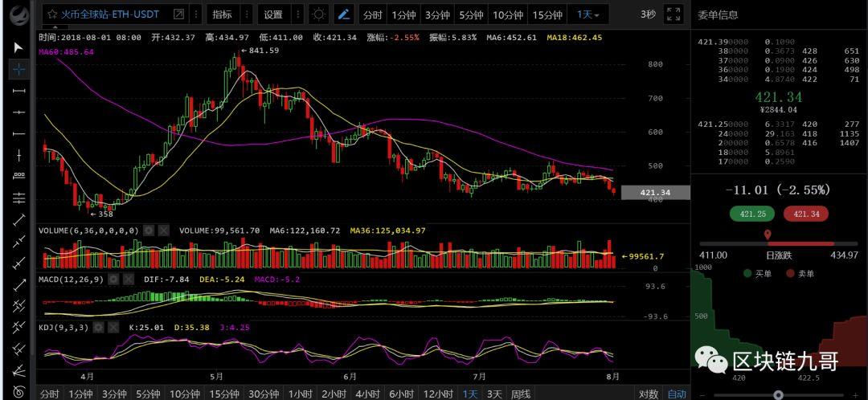Toggle 对数 logarithmic scale

[x=649, y=394]
